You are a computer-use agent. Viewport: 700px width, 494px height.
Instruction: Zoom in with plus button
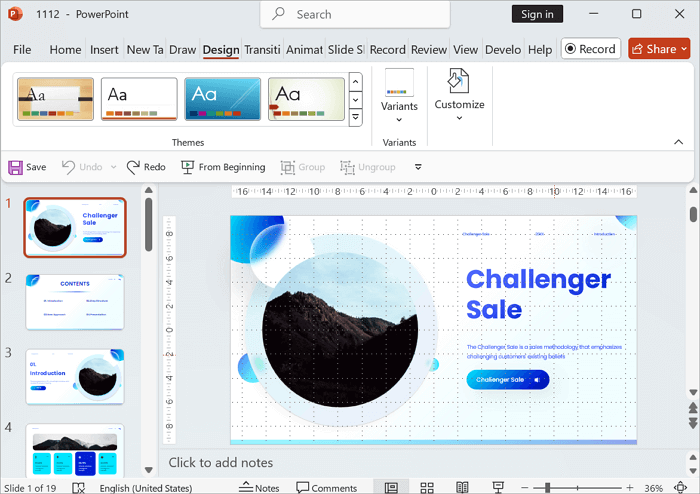coord(629,488)
